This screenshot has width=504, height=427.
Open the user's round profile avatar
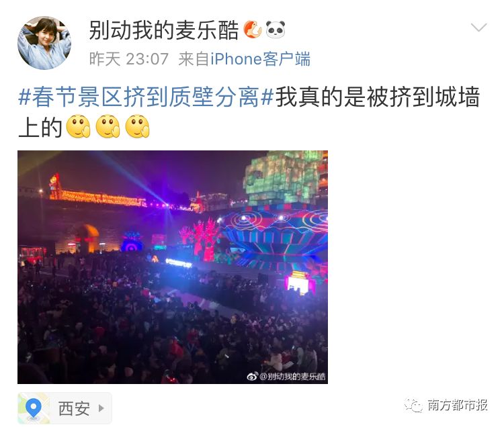[44, 43]
